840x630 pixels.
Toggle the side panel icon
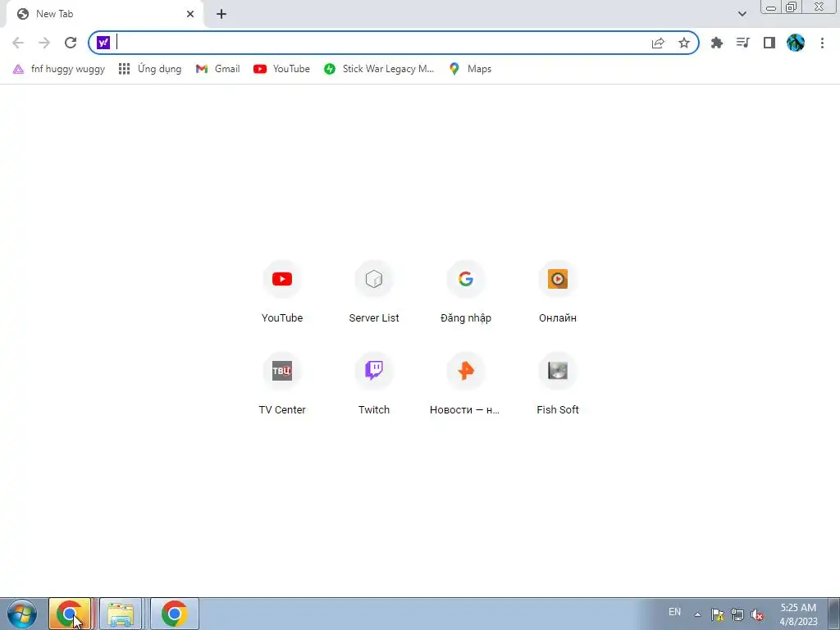pyautogui.click(x=769, y=43)
